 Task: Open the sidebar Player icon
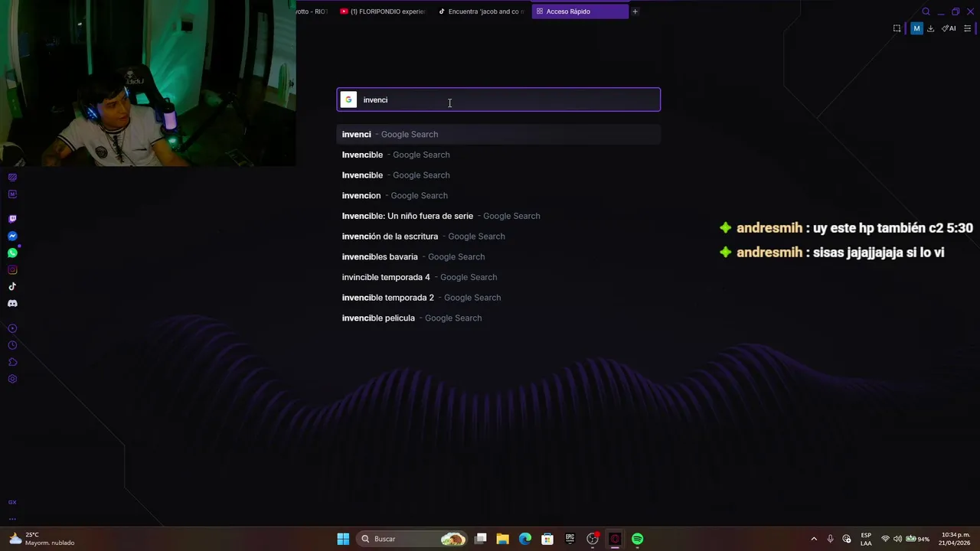pyautogui.click(x=12, y=328)
